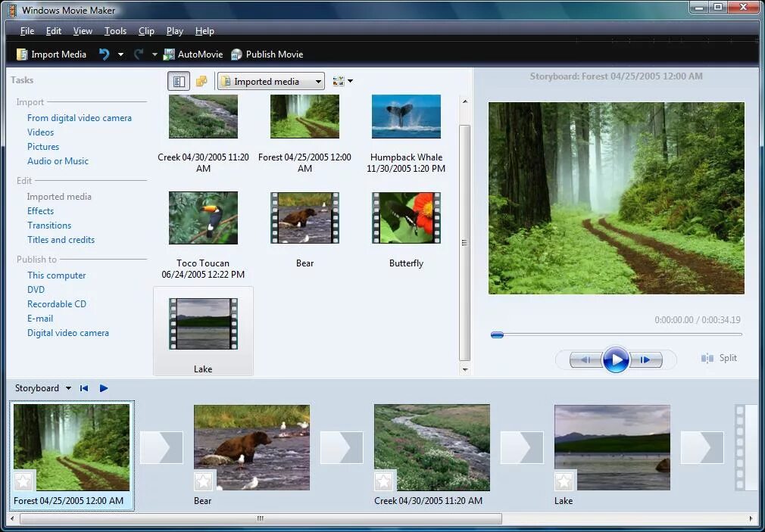Open Titles and credits link
Image resolution: width=765 pixels, height=532 pixels.
point(61,240)
